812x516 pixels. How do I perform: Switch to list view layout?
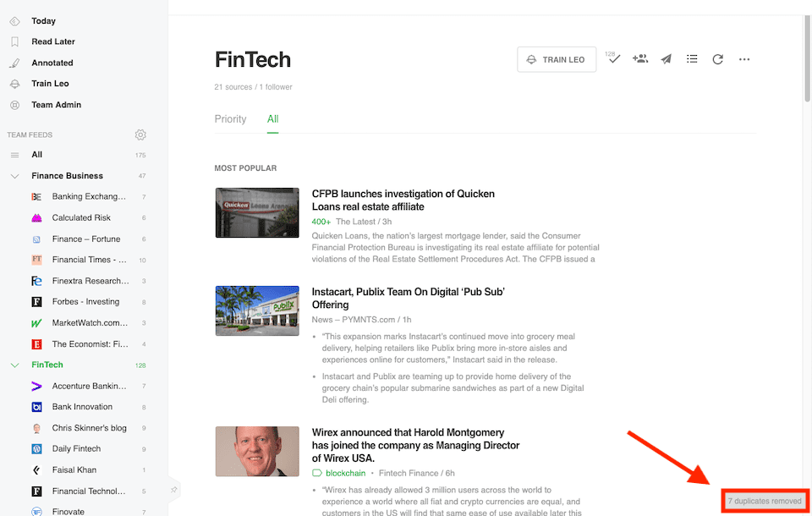[x=692, y=59]
